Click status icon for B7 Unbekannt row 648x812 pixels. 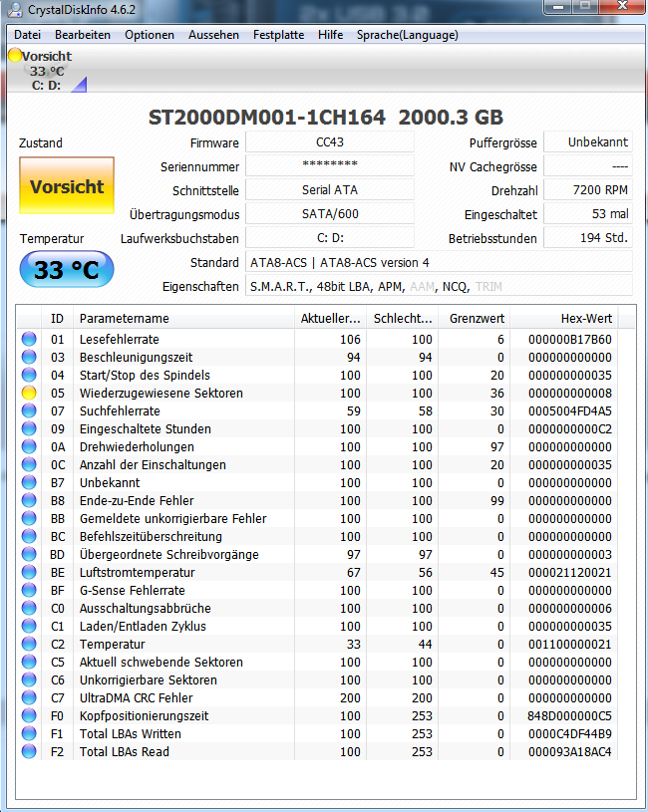coord(29,482)
